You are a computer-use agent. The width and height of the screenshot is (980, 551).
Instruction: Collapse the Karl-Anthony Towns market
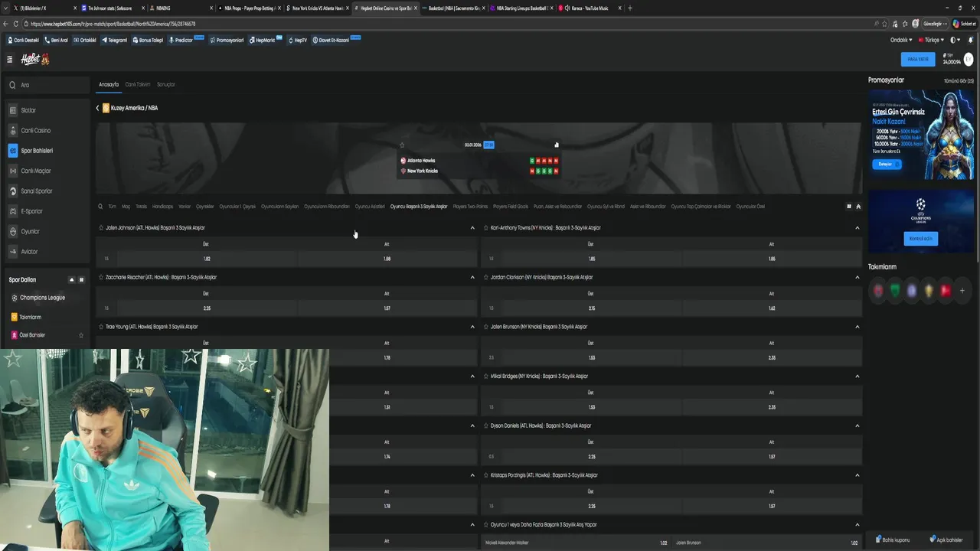(x=857, y=227)
